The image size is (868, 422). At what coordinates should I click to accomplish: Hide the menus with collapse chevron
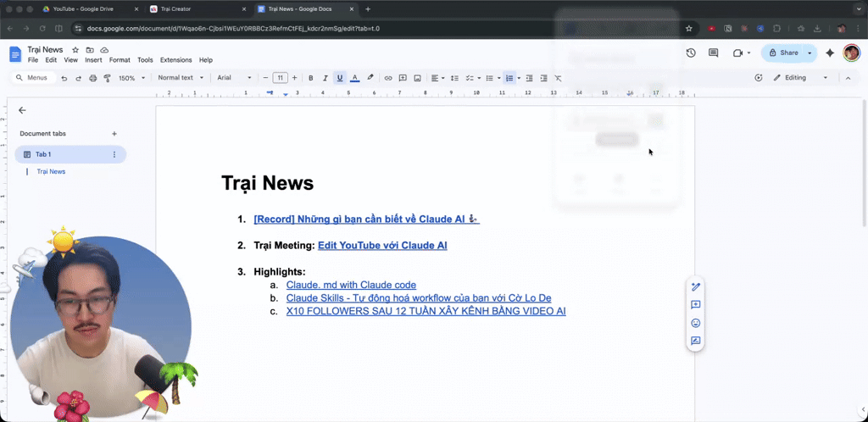point(848,78)
